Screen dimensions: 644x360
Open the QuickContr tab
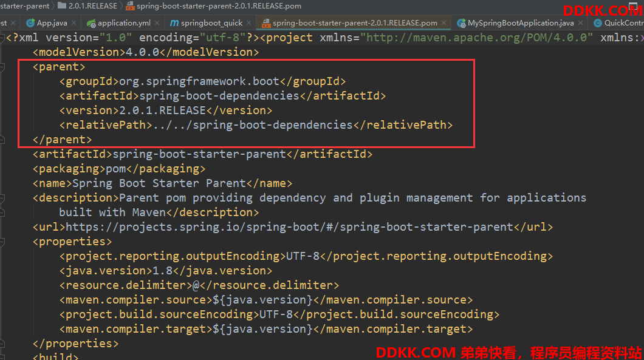[x=624, y=23]
